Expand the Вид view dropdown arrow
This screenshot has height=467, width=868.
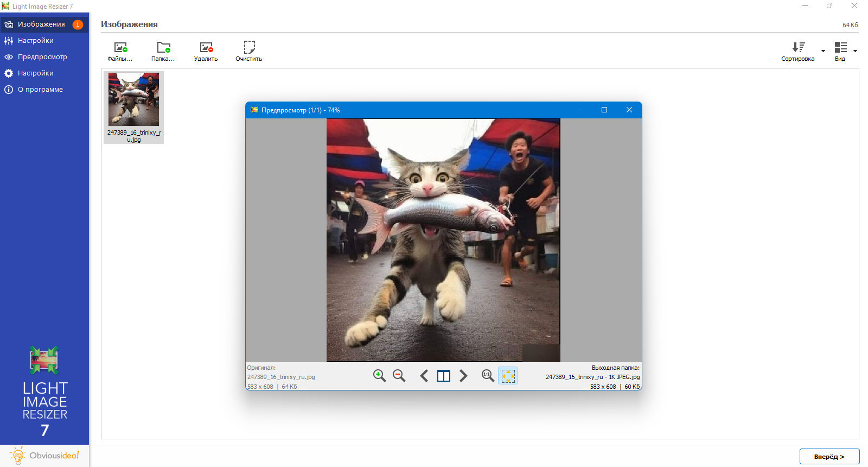855,51
